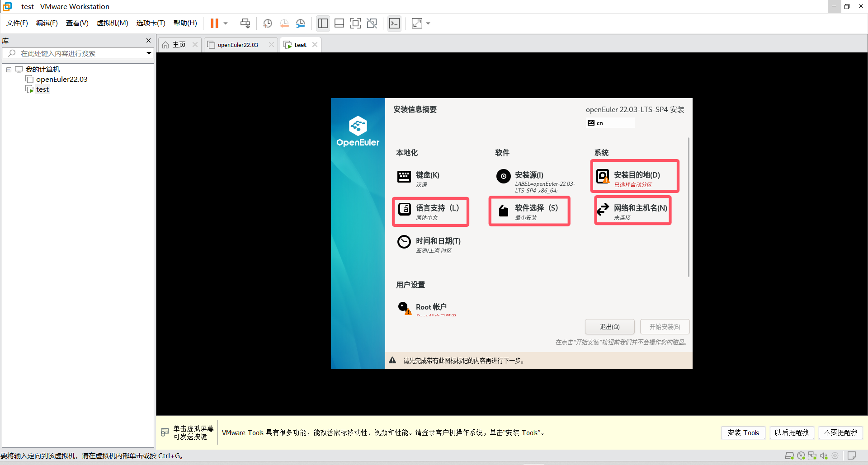
Task: Click the sound card status icon
Action: point(824,456)
